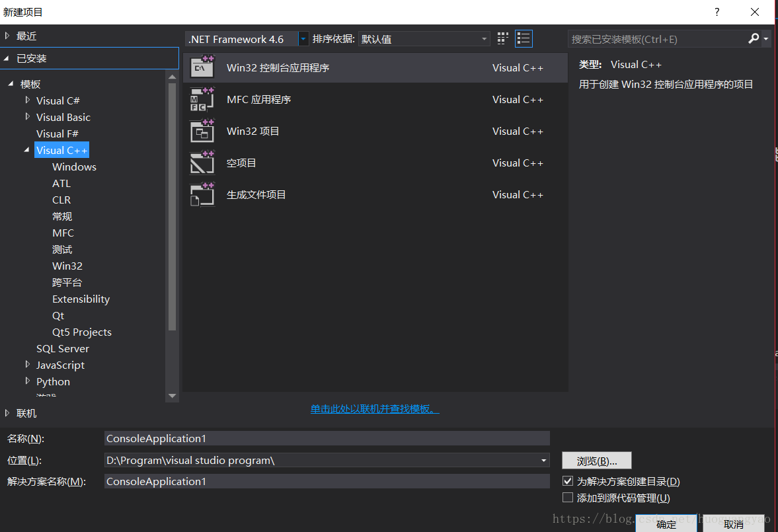Click the 空项目 template icon
Viewport: 778px width, 532px height.
coord(202,163)
